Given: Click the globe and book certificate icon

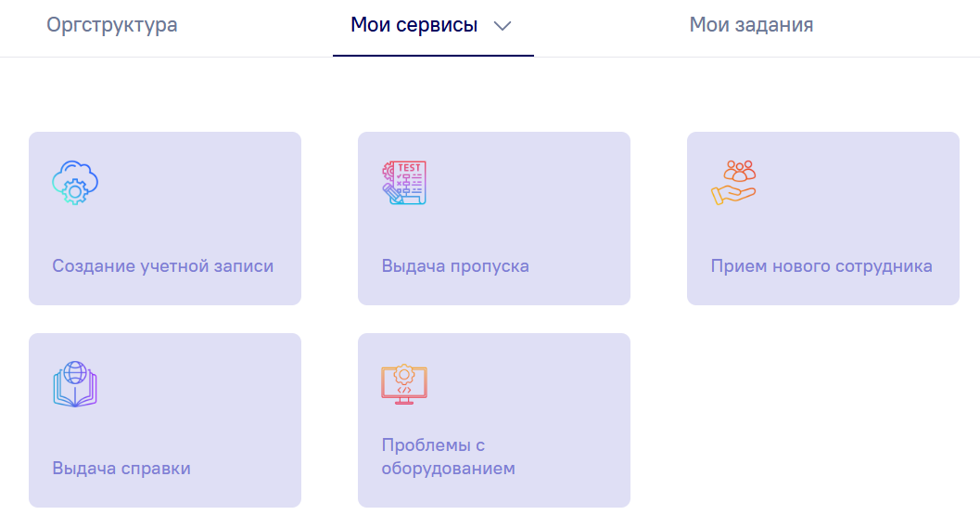Looking at the screenshot, I should [x=75, y=384].
